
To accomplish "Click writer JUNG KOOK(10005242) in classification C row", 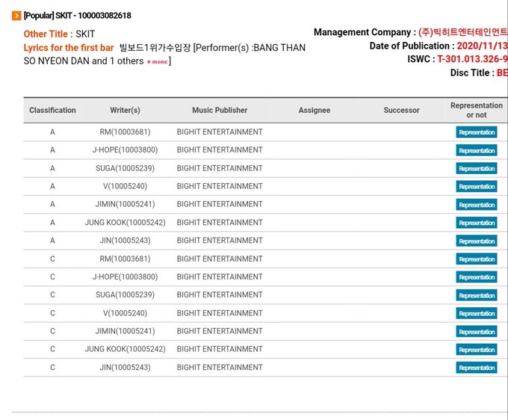I will (125, 349).
